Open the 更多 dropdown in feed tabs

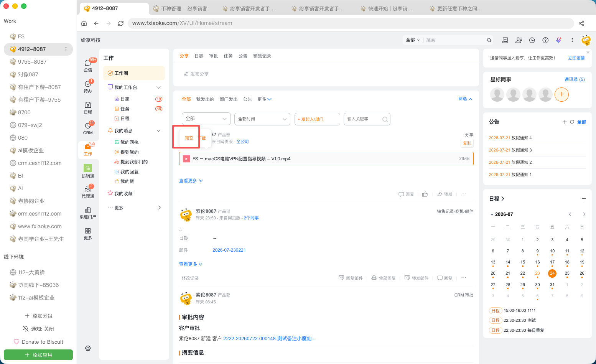(x=264, y=99)
